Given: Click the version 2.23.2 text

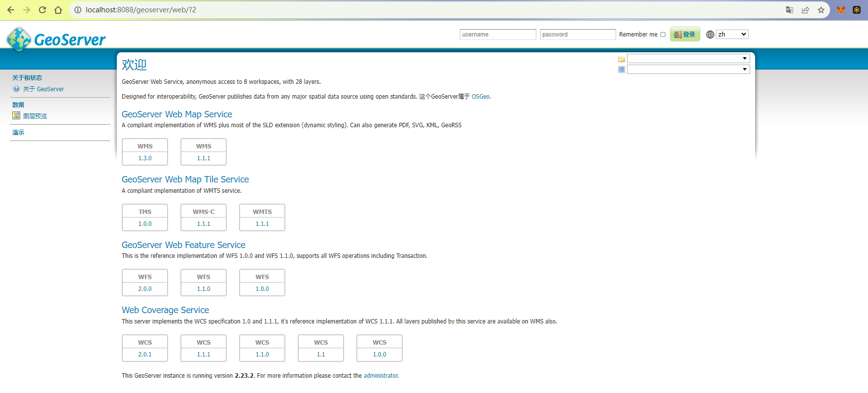Looking at the screenshot, I should click(244, 376).
